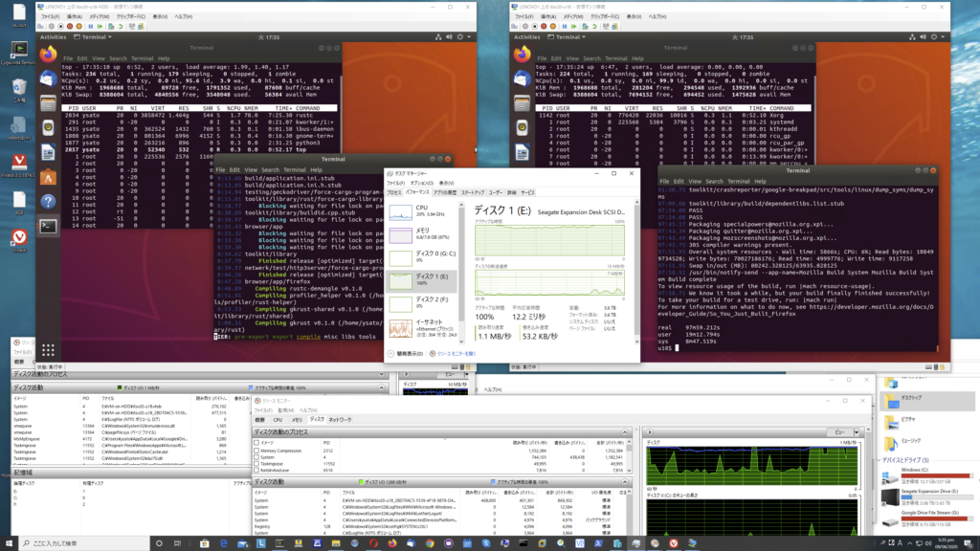The height and width of the screenshot is (551, 980).
Task: Click Activities in the left Ubuntu VM
Action: coord(54,36)
